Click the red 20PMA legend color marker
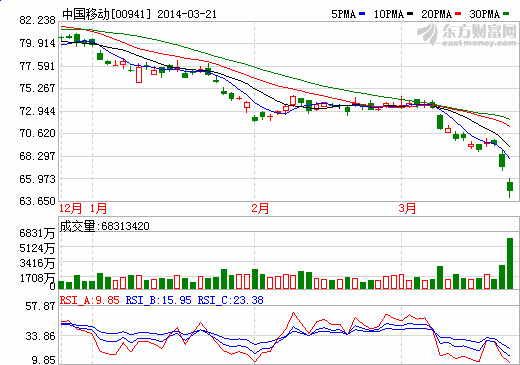 click(458, 14)
